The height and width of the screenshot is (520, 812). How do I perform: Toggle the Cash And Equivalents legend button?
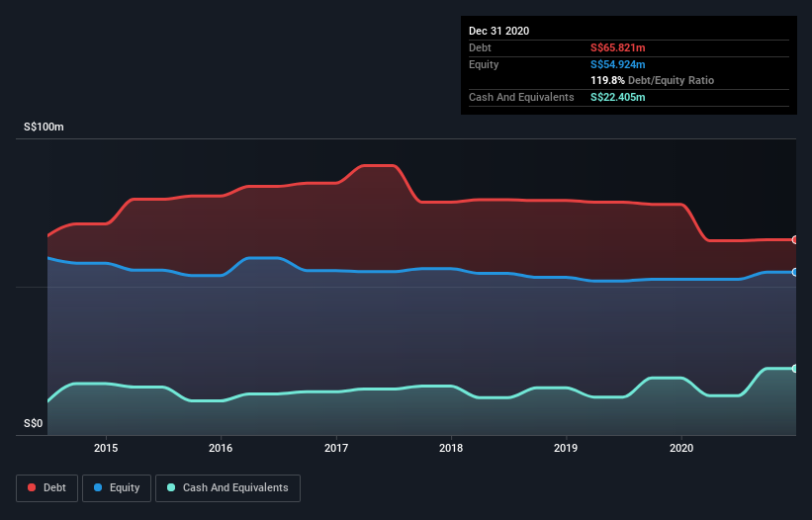coord(227,488)
